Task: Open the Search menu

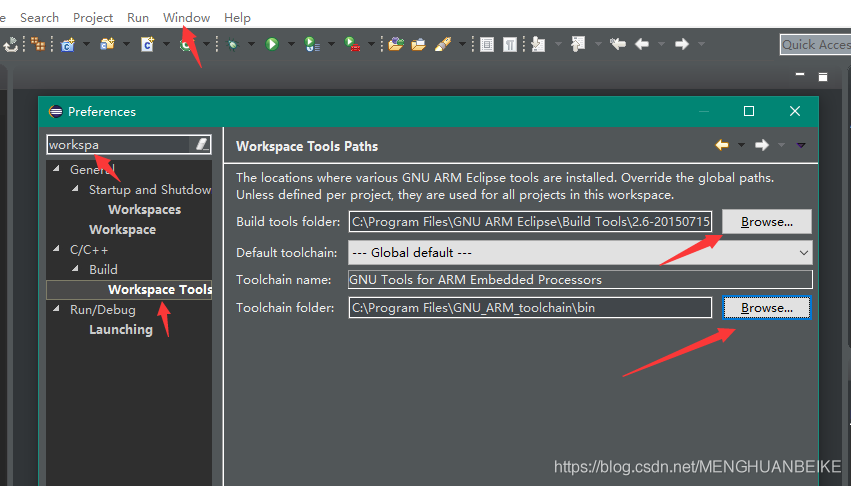Action: tap(39, 18)
